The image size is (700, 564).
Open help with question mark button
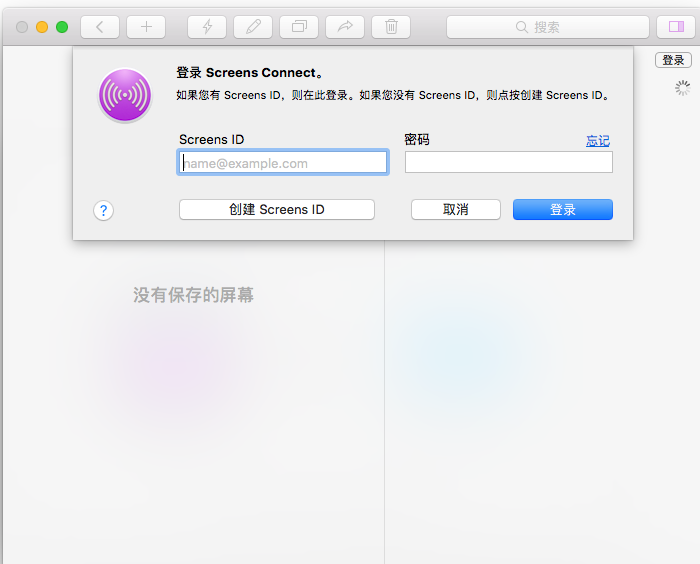[104, 210]
